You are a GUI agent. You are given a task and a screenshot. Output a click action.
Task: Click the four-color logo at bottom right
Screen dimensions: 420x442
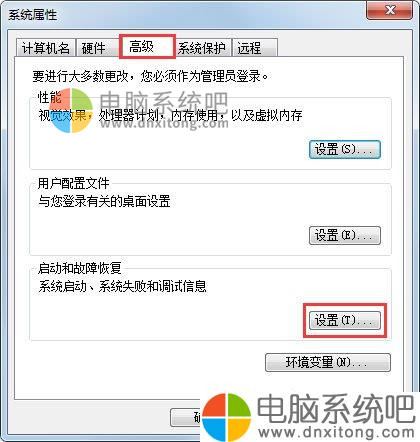point(227,417)
